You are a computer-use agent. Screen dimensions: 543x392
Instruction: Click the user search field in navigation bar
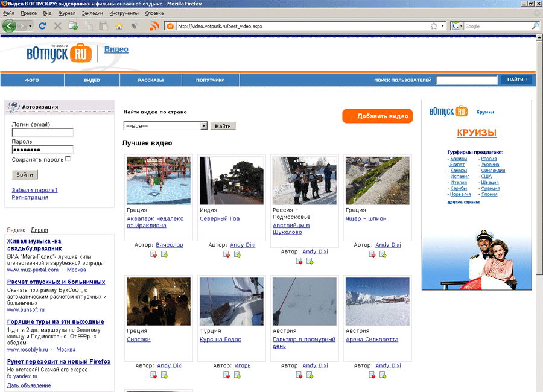click(466, 80)
